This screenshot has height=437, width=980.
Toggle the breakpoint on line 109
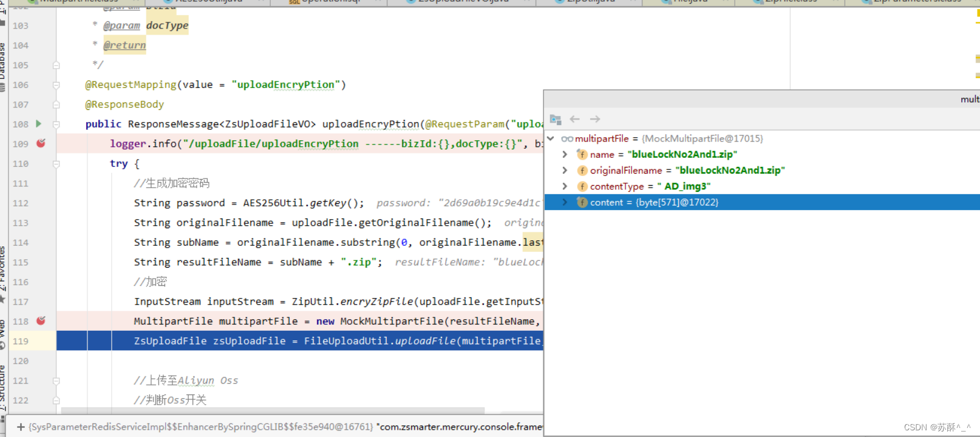pyautogui.click(x=41, y=143)
